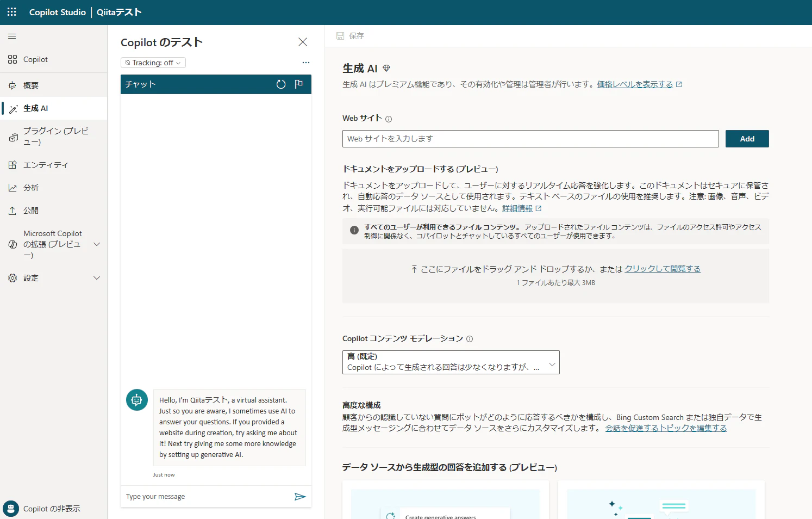Click the 概要 overview icon
The width and height of the screenshot is (812, 519).
coord(13,85)
